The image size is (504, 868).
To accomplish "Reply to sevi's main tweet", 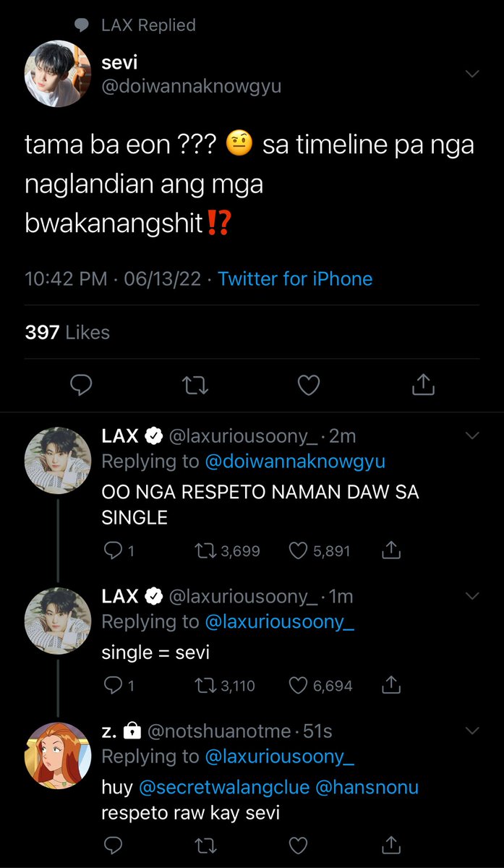I will point(81,386).
